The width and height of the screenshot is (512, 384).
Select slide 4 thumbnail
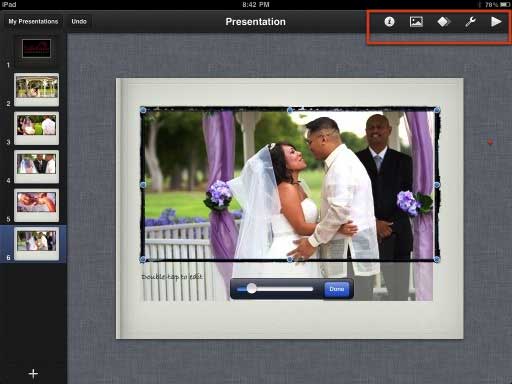coord(37,166)
